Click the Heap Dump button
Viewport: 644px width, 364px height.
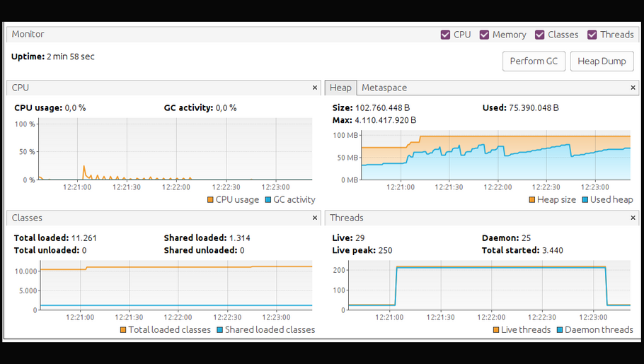point(602,61)
